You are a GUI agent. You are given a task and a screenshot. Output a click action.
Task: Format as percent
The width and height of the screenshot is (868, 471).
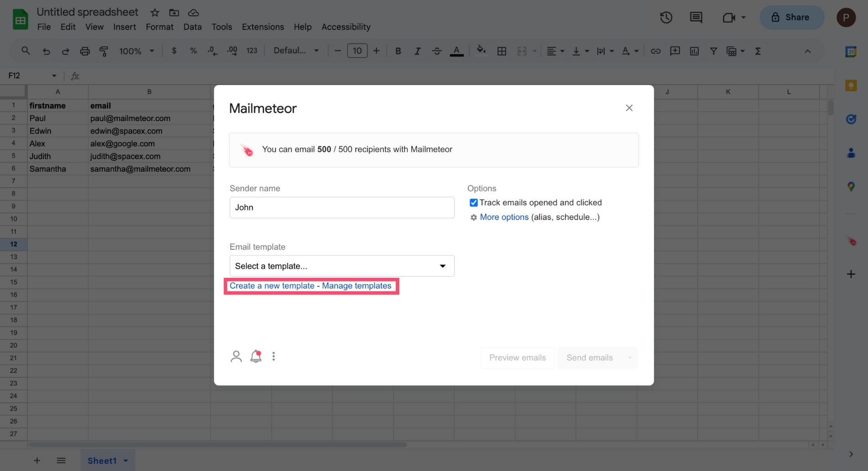[x=193, y=51]
